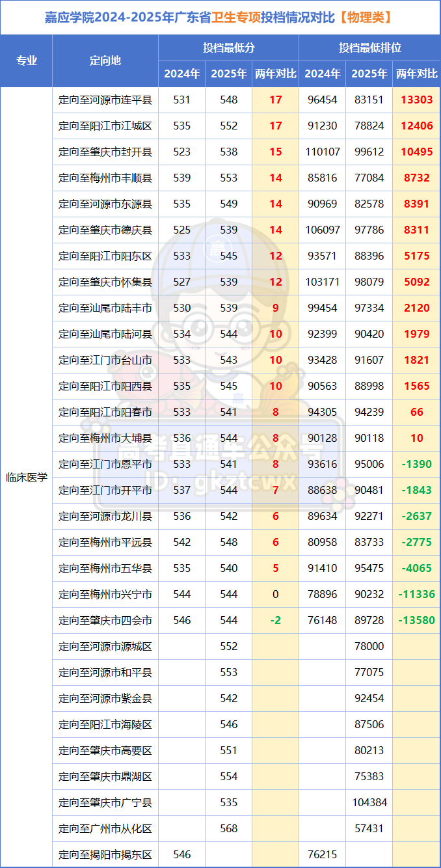The image size is (441, 868).
Task: Click 2025 score 554 for 鼎湖区
Action: coord(229,777)
